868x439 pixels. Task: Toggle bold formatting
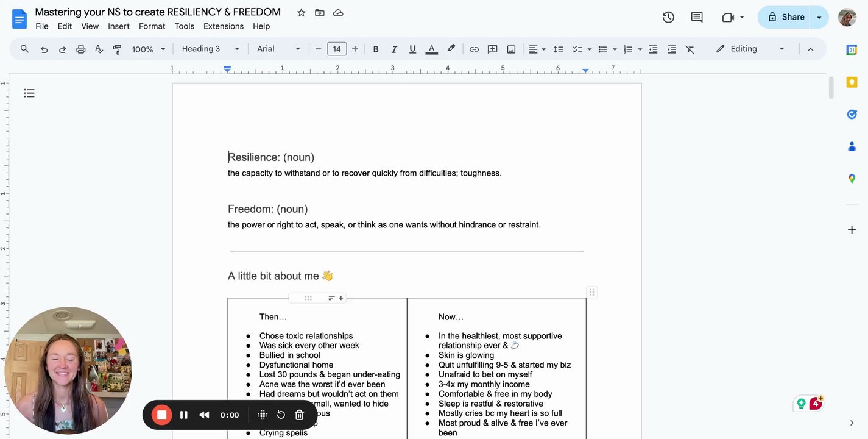click(375, 49)
